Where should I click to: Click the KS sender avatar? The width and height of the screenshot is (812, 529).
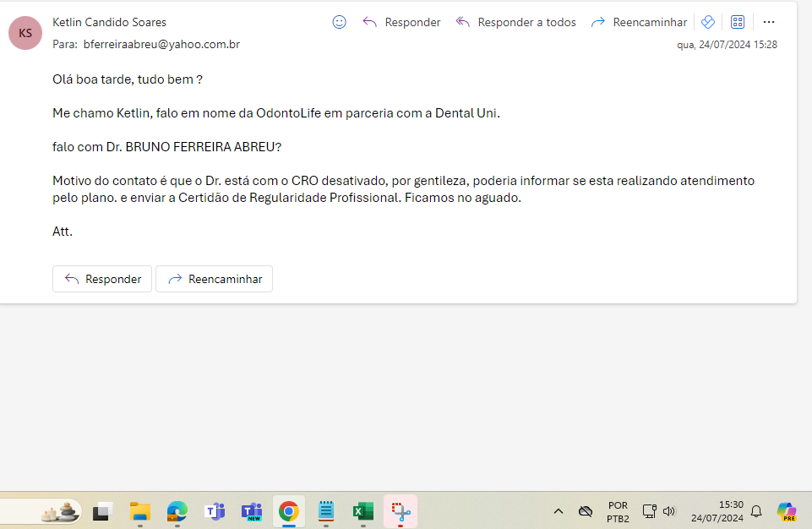(x=25, y=33)
